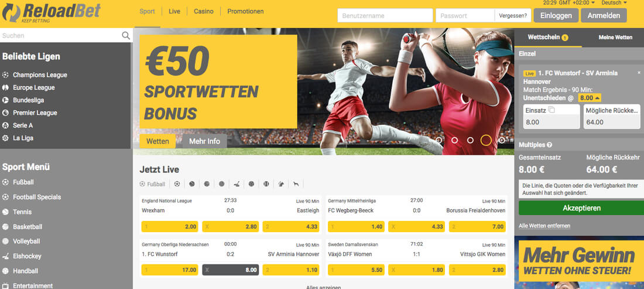Click the Wetten button on the banner

[x=157, y=141]
